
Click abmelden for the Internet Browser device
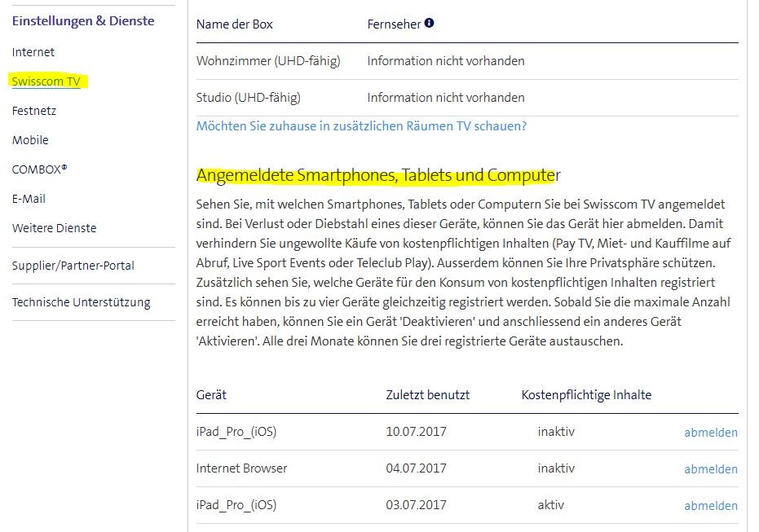click(x=711, y=468)
